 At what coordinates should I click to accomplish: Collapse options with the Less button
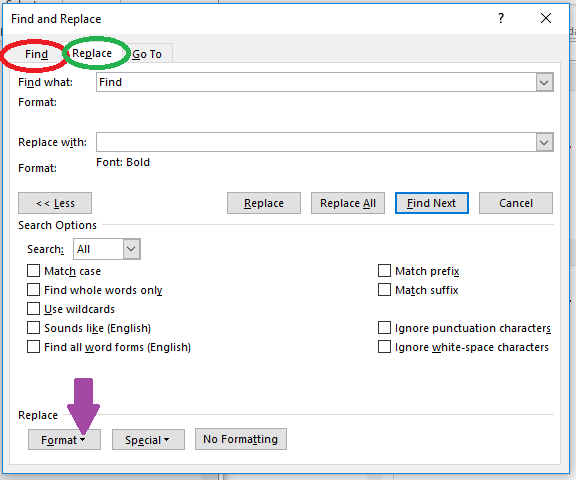[55, 203]
